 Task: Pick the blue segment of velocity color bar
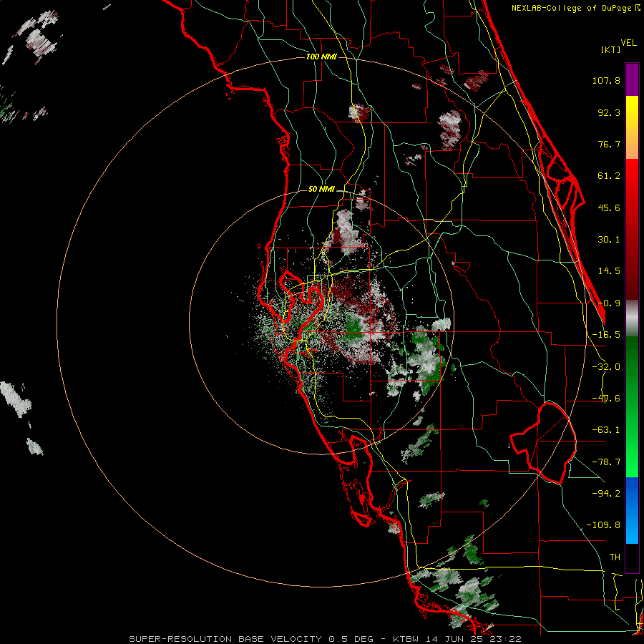coord(632,510)
